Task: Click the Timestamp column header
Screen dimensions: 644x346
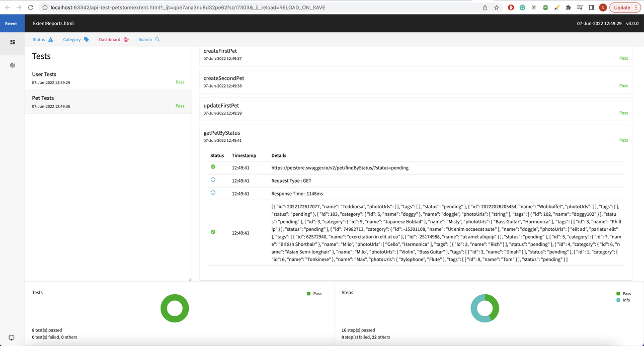Action: tap(244, 155)
